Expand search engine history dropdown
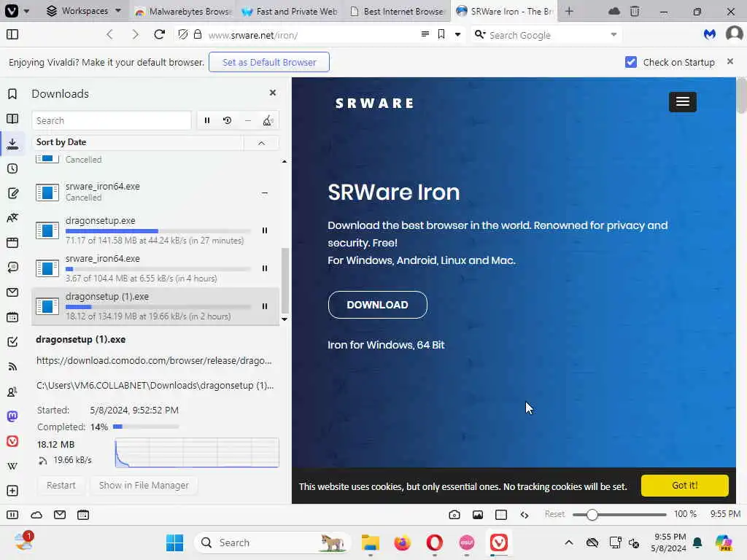The height and width of the screenshot is (560, 747). tap(614, 34)
